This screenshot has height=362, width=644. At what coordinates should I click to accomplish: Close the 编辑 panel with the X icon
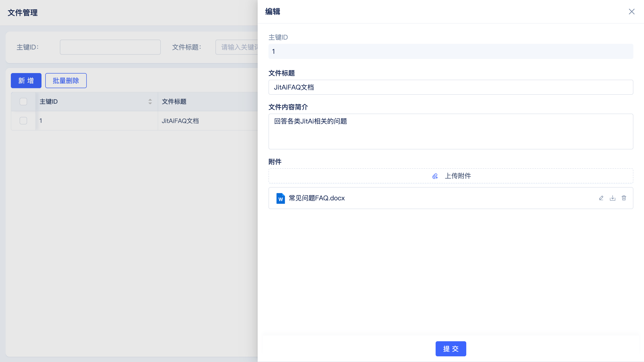point(632,12)
